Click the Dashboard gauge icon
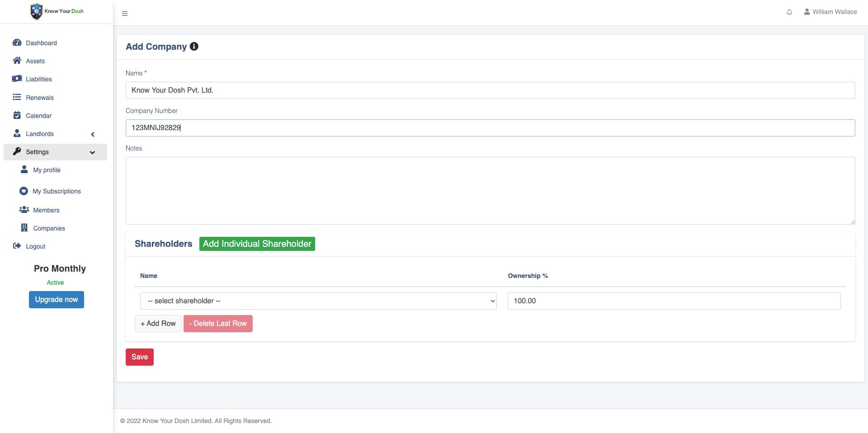The image size is (868, 433). point(17,42)
